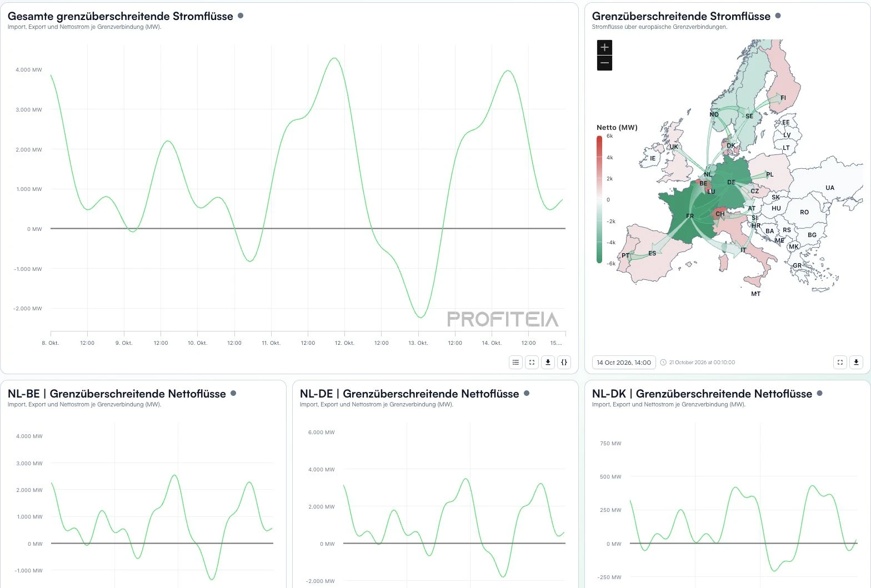Viewport: 871px width, 588px height.
Task: Open the date picker showing 14 Oct 2026, 14:00
Action: tap(624, 363)
